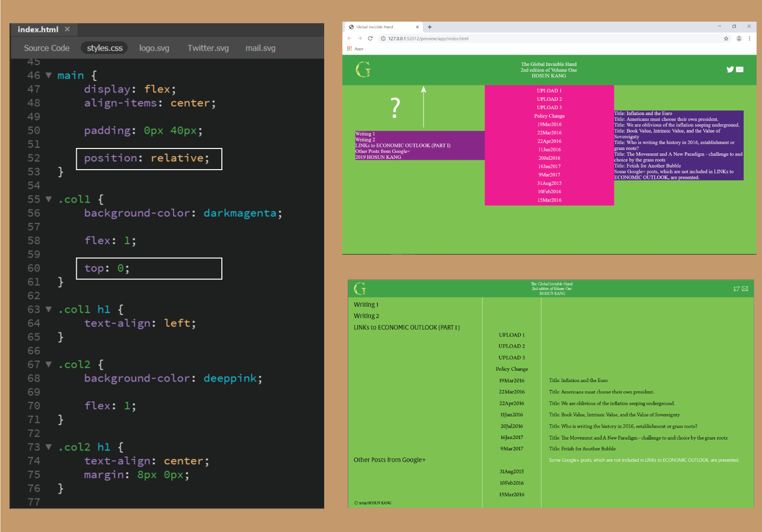Click line number 60 in the gutter

click(33, 268)
